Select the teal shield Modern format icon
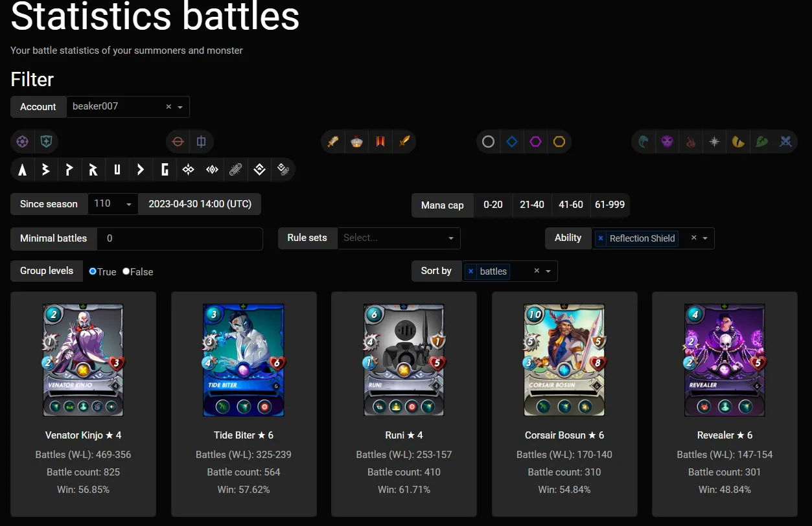Viewport: 812px width, 526px height. 47,141
